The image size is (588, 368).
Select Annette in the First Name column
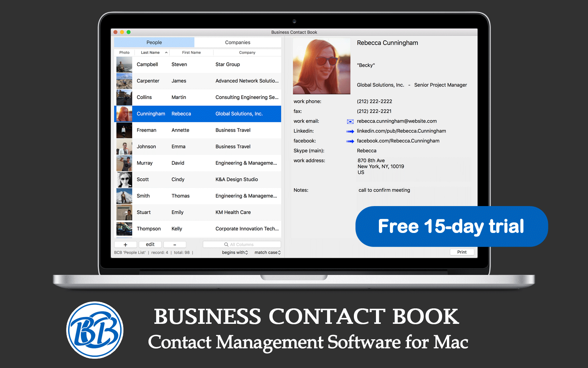pos(180,130)
